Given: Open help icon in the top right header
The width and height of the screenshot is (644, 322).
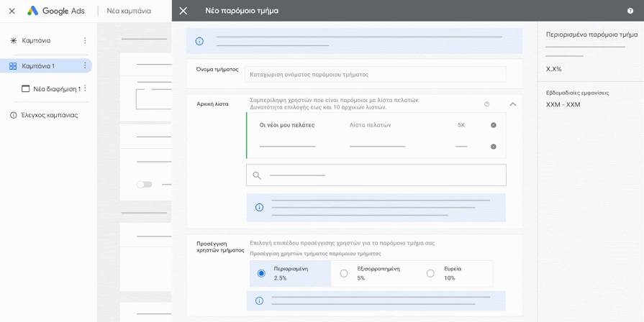Looking at the screenshot, I should pos(630,11).
